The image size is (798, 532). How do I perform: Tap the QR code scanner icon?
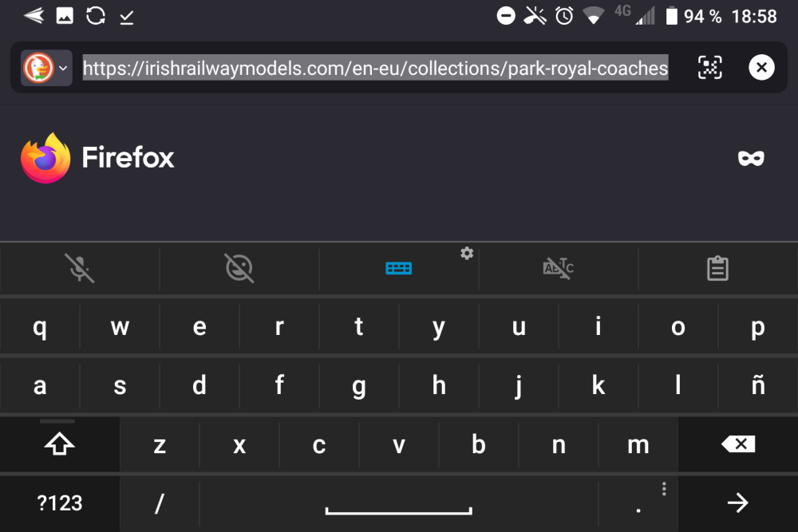[x=709, y=68]
